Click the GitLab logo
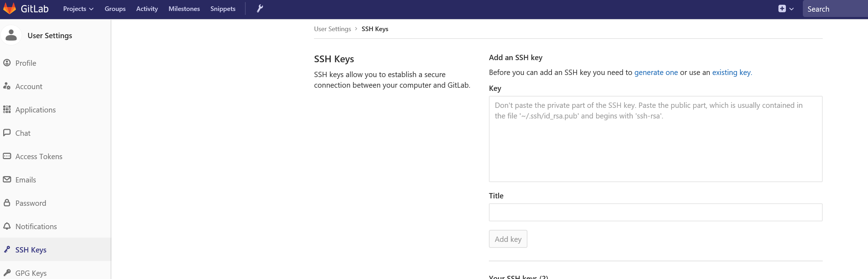Image resolution: width=868 pixels, height=279 pixels. [x=27, y=8]
